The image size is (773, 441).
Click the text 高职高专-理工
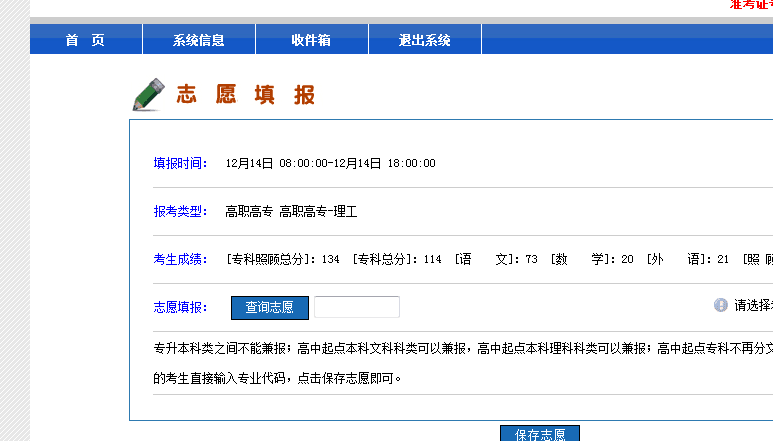(318, 211)
